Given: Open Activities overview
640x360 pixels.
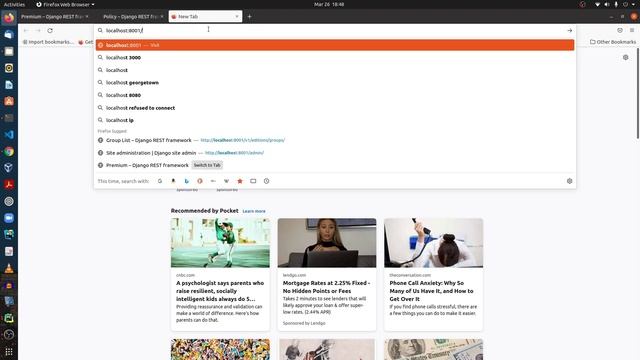Looking at the screenshot, I should [14, 4].
